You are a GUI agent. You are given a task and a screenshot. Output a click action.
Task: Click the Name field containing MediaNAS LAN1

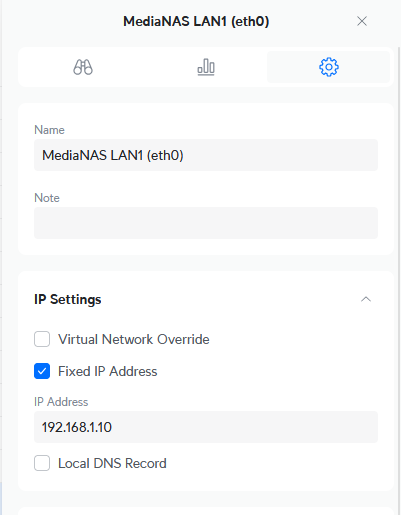206,155
